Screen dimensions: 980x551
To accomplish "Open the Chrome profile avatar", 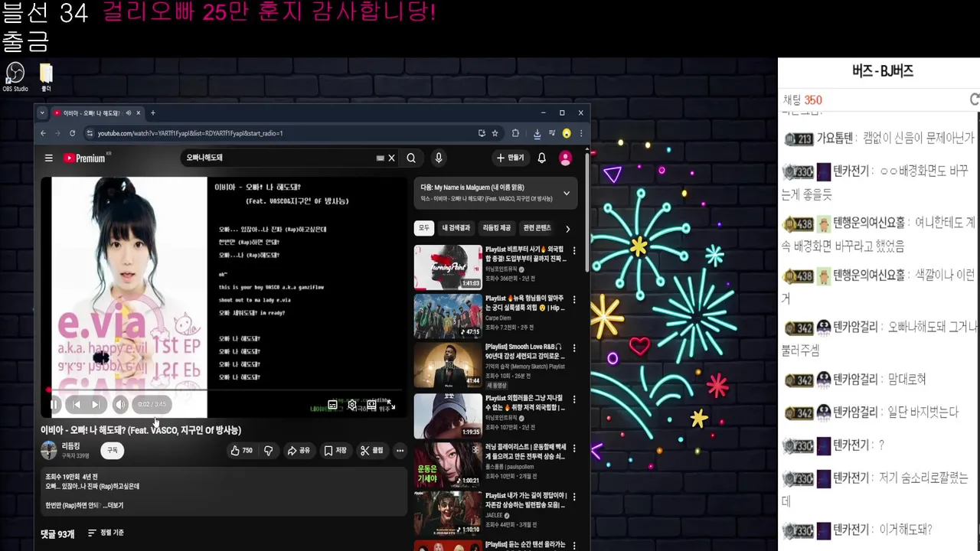I will [x=567, y=133].
